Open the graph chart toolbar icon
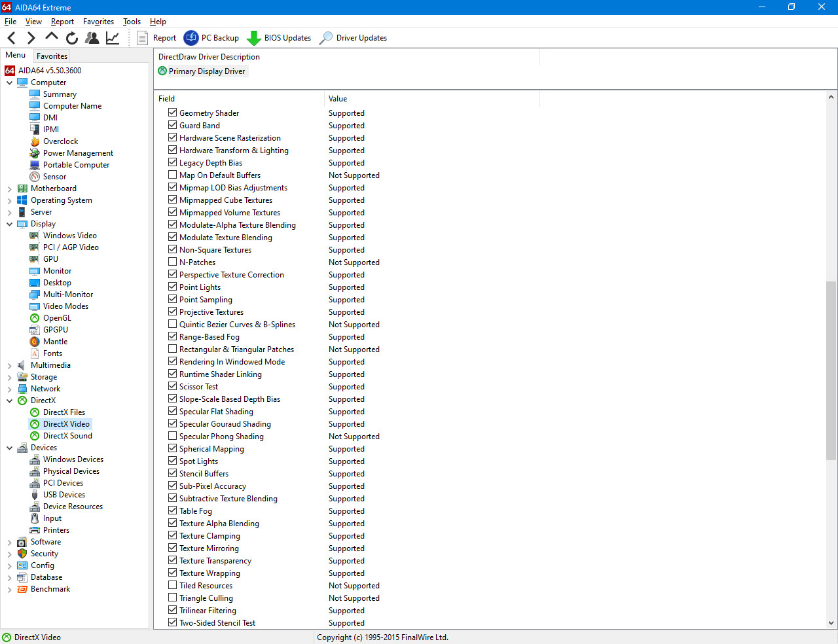 click(x=113, y=38)
